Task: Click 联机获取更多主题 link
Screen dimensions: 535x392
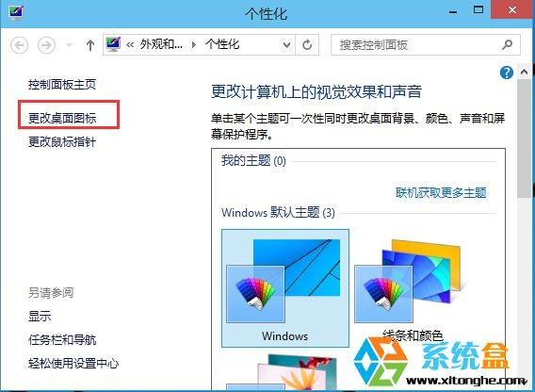Action: (x=441, y=192)
